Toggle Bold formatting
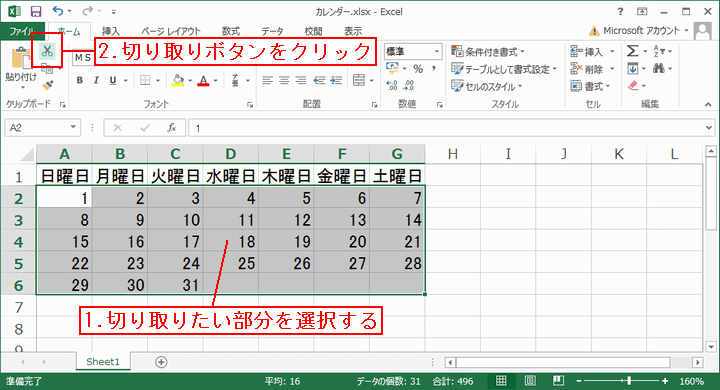 (x=80, y=80)
